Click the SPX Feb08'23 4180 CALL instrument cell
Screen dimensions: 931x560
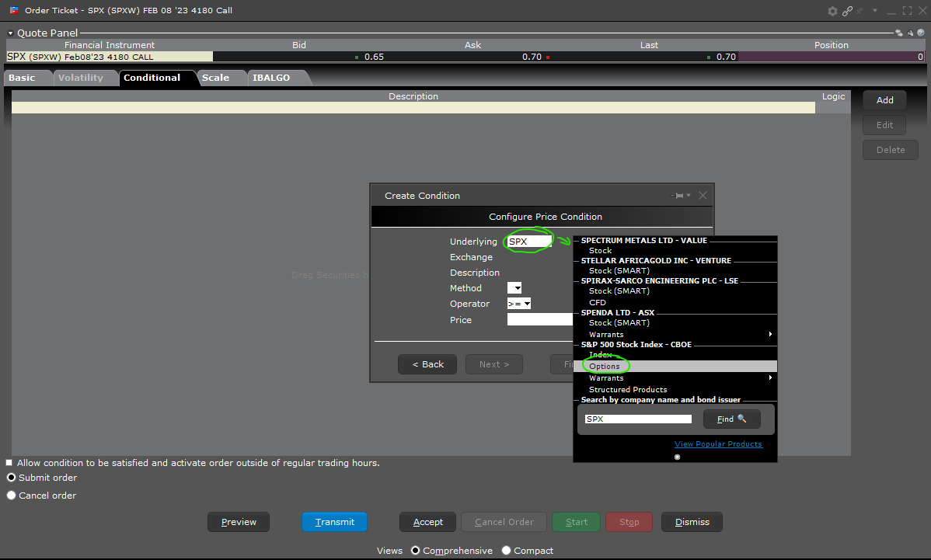[x=110, y=57]
